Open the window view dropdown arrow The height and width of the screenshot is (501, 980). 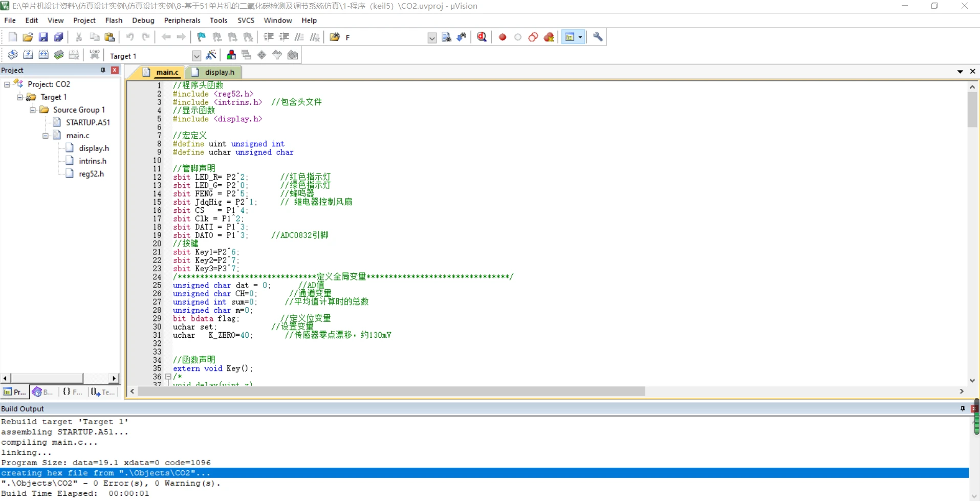[x=580, y=37]
